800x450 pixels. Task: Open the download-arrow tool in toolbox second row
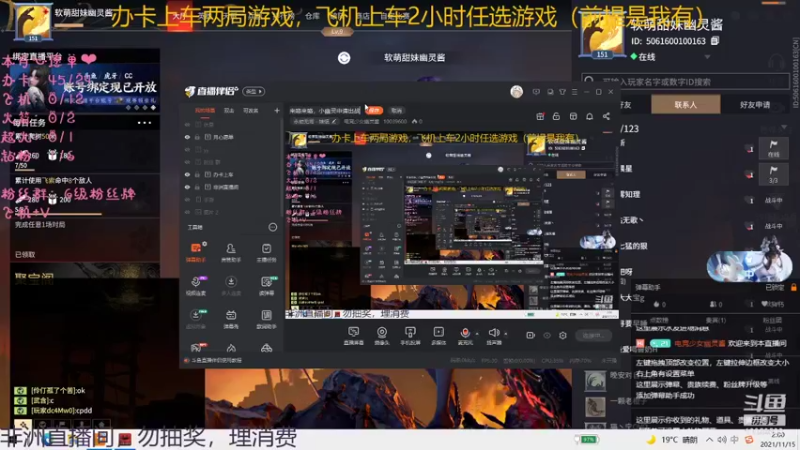pos(231,285)
